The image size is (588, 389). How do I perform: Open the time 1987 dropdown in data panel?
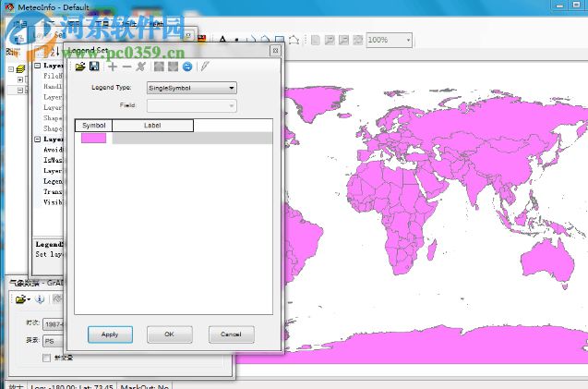click(x=54, y=324)
